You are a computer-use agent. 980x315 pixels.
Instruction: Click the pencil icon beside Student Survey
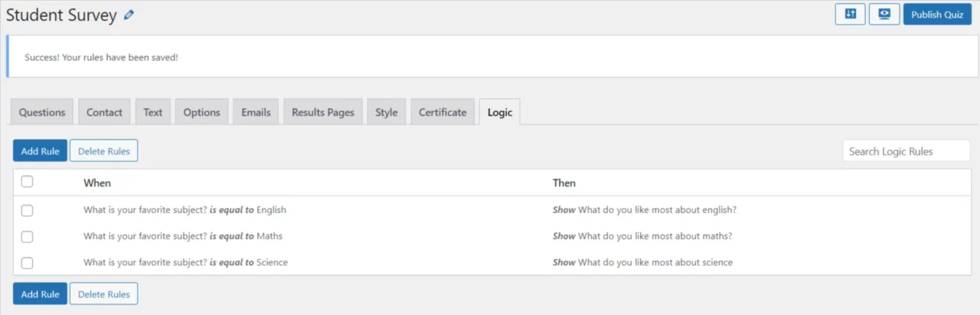click(129, 15)
